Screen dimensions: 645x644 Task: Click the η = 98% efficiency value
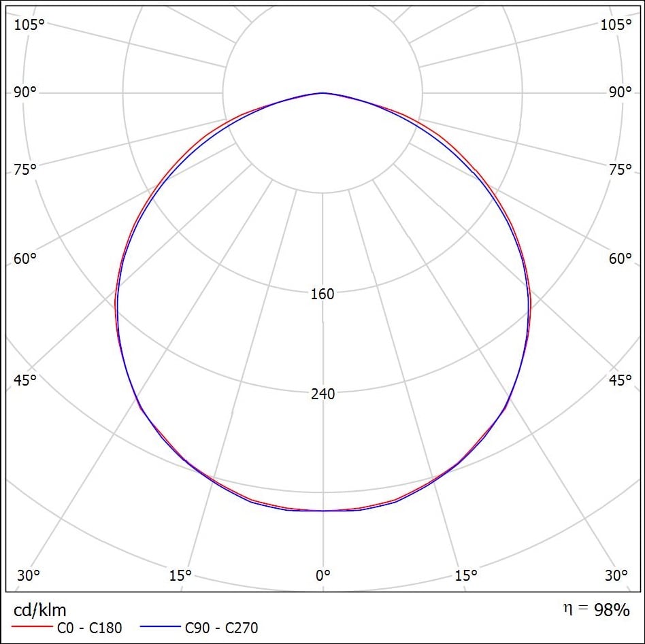click(x=596, y=609)
